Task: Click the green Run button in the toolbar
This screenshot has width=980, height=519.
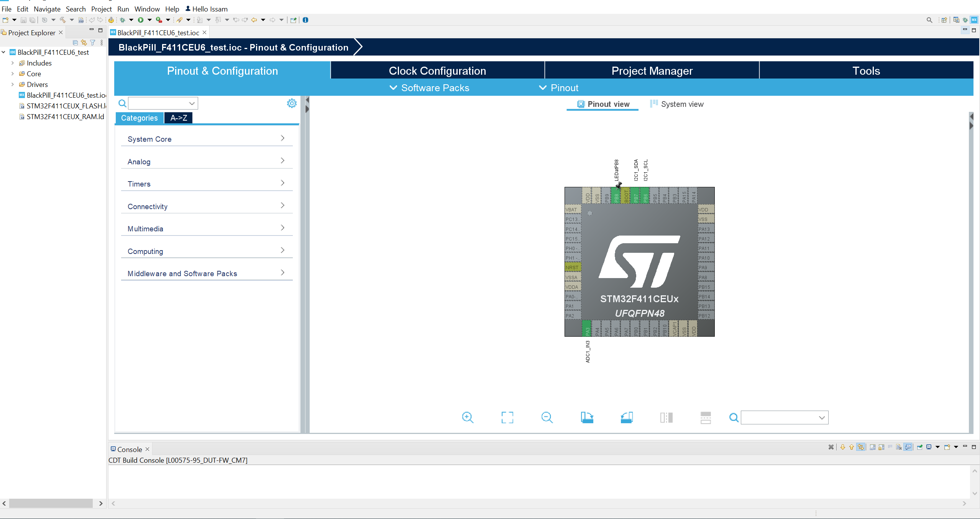Action: [x=141, y=20]
